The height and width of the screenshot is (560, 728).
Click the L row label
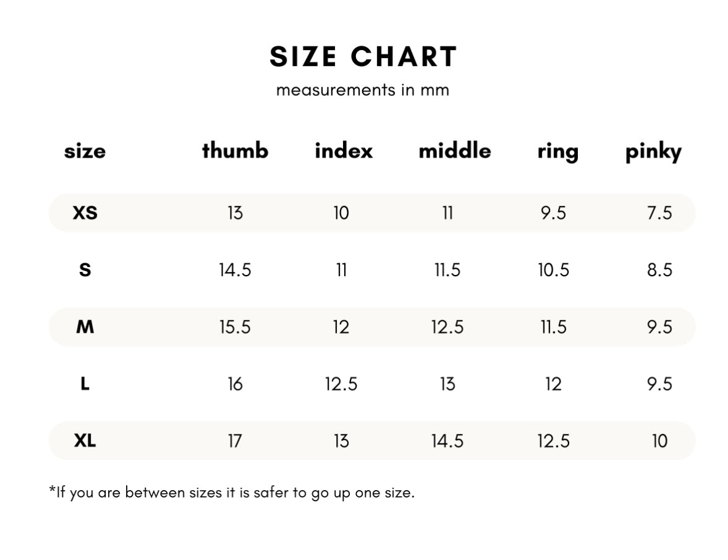85,384
